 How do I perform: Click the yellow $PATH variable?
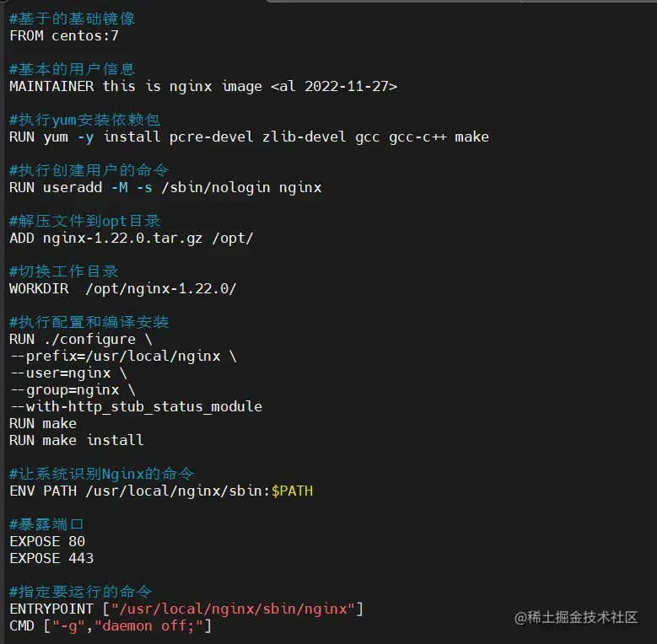pos(292,491)
